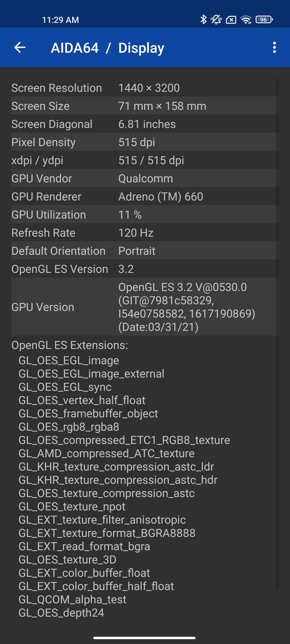Screen dimensions: 290x644
Task: Tap the AIDA64 / Display title
Action: [108, 48]
